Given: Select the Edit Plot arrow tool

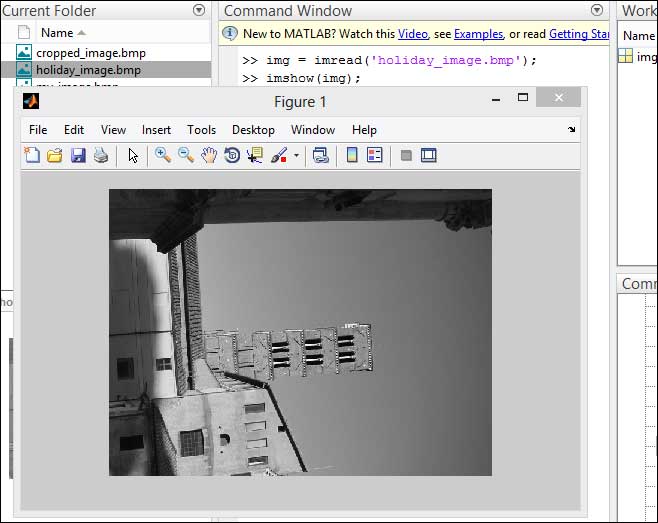Looking at the screenshot, I should click(x=132, y=155).
